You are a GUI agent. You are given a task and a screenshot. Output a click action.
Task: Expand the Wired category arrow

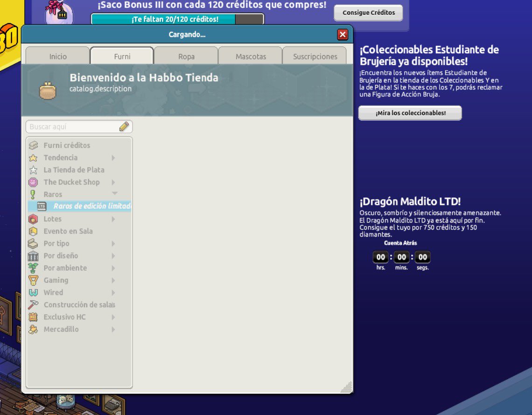tap(113, 293)
